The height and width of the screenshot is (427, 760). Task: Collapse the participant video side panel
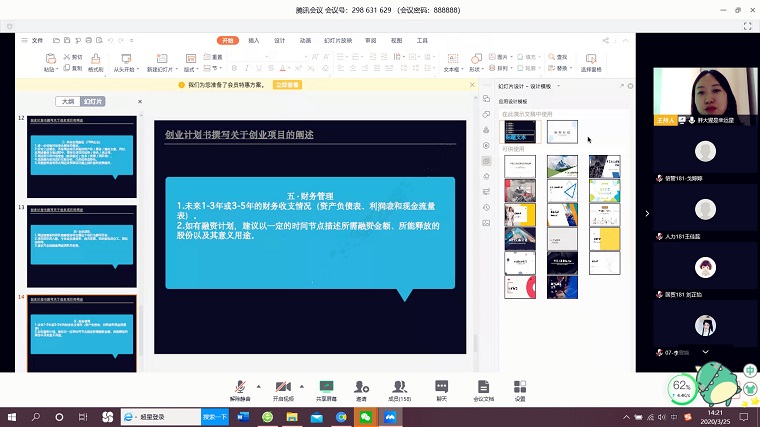[647, 213]
